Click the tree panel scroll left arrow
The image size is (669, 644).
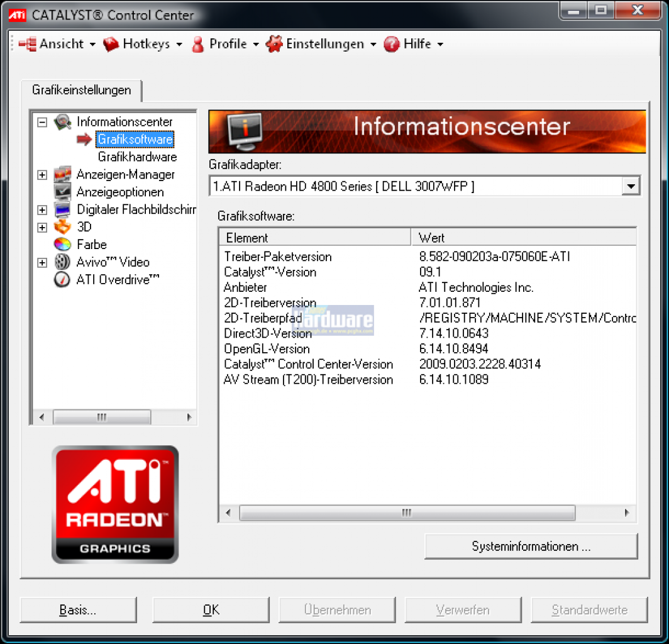41,417
